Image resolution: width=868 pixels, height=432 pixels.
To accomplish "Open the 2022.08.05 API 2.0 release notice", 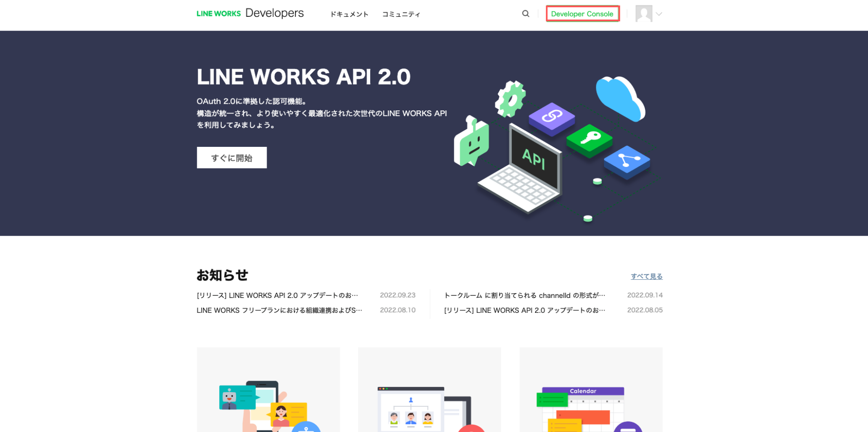I will point(525,311).
